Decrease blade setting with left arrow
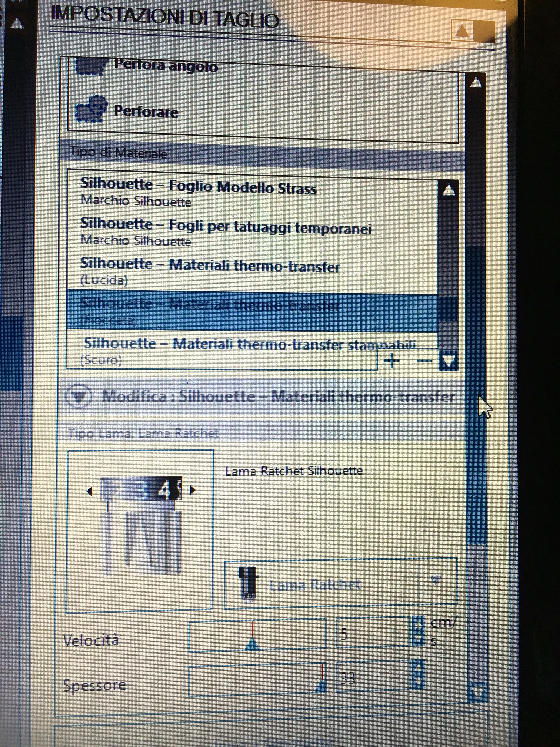This screenshot has height=747, width=560. pyautogui.click(x=89, y=492)
